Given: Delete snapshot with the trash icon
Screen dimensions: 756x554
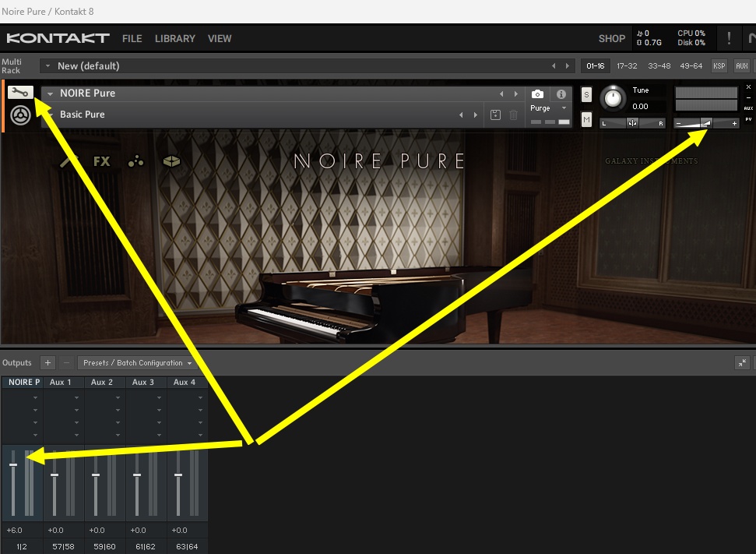Looking at the screenshot, I should pyautogui.click(x=514, y=115).
